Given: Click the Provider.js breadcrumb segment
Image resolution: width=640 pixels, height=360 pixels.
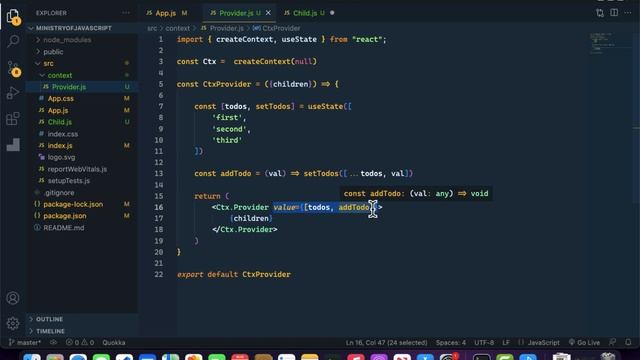Looking at the screenshot, I should 222,28.
